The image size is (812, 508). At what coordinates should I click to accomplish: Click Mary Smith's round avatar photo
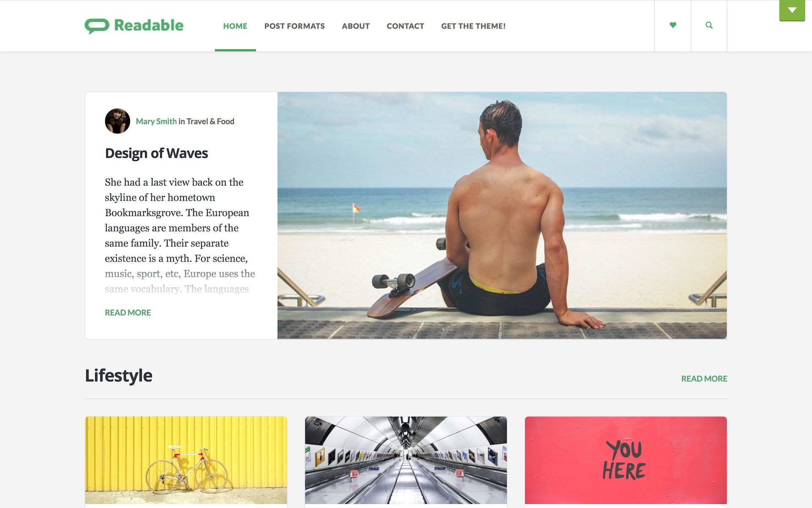pyautogui.click(x=118, y=121)
